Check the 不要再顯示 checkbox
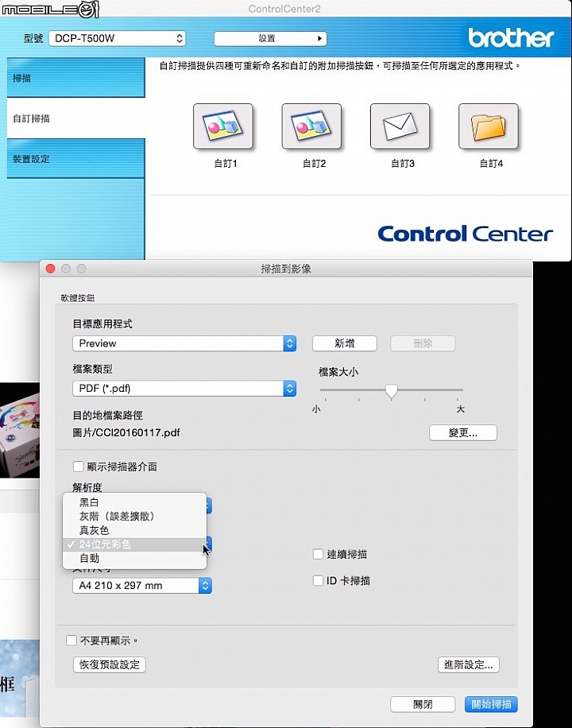Image resolution: width=572 pixels, height=728 pixels. coord(71,641)
